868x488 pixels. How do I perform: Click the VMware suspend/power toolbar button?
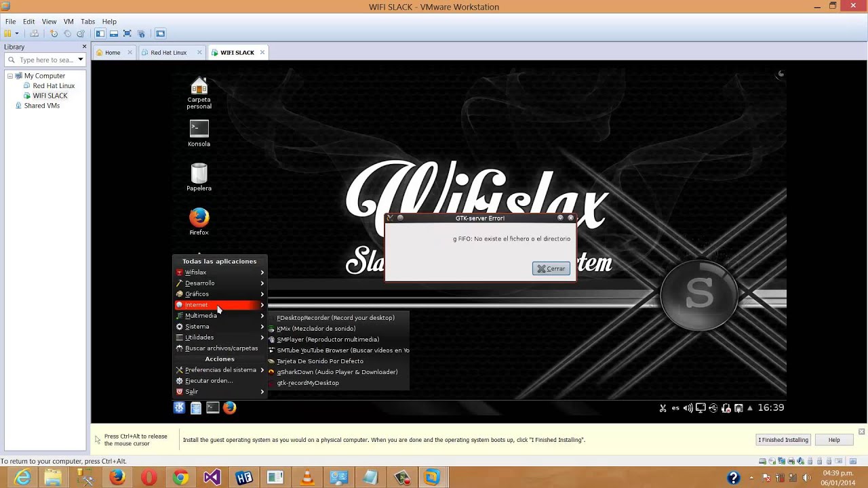pos(8,33)
